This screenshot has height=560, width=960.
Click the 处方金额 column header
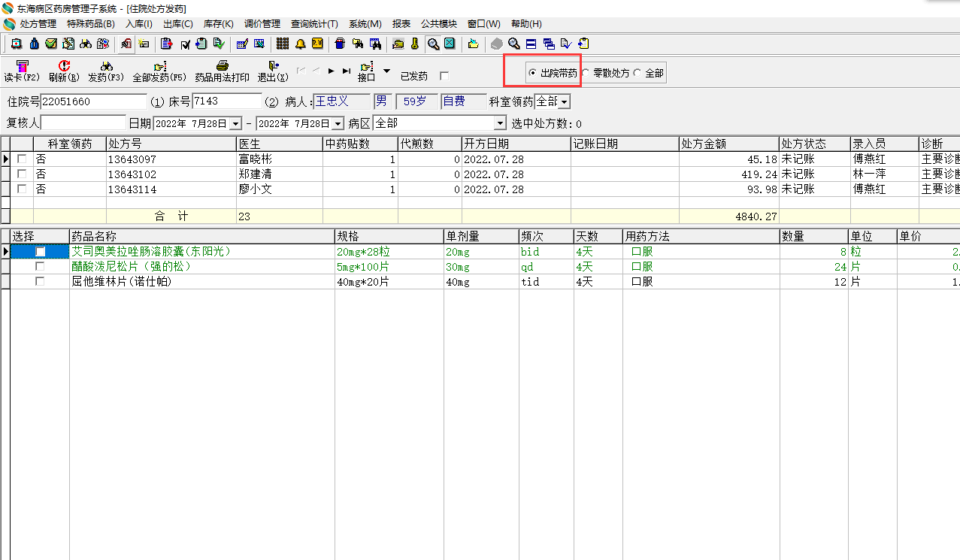click(728, 144)
